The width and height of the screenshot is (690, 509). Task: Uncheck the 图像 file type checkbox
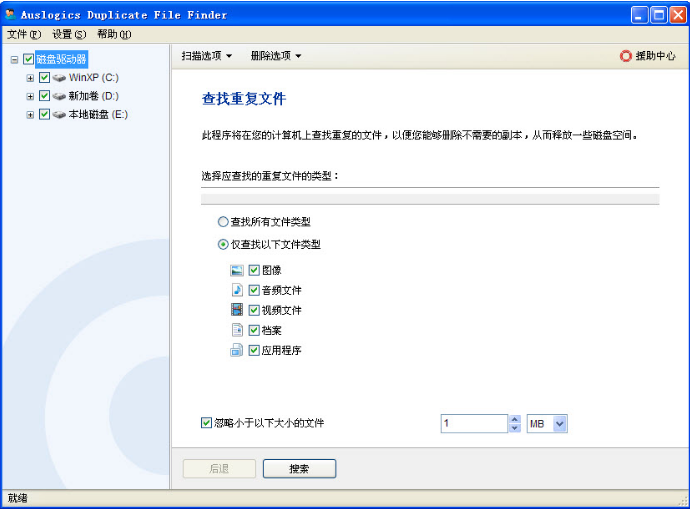[254, 270]
